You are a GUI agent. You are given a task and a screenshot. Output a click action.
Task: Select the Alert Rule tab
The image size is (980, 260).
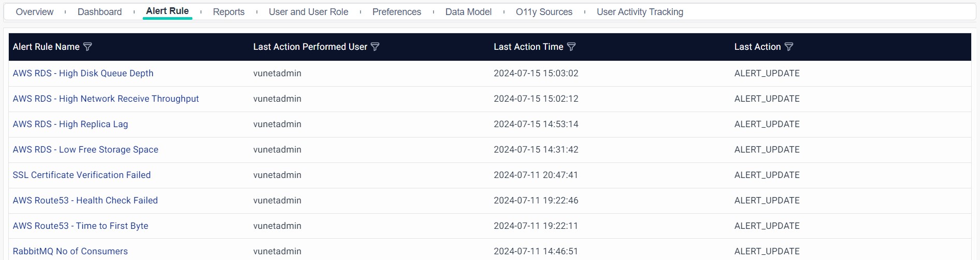tap(167, 11)
